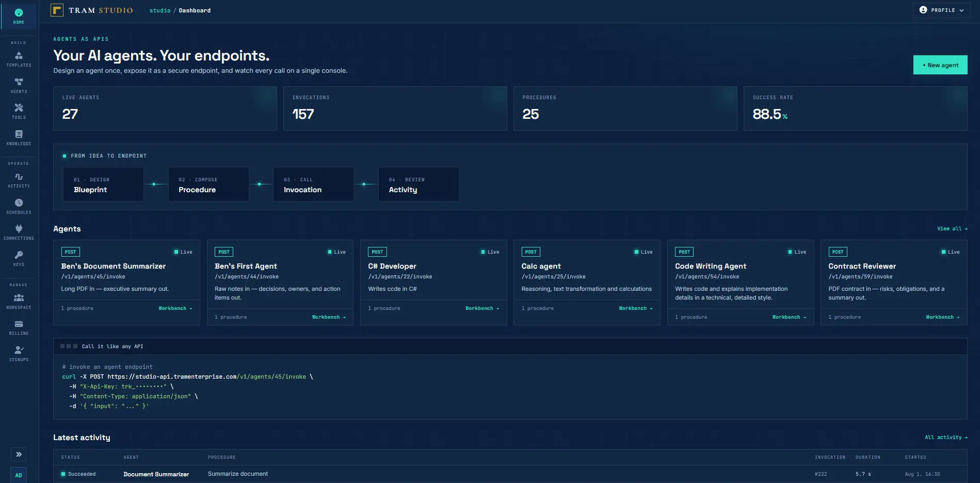980x483 pixels.
Task: Click Summarize document procedure cell
Action: (x=238, y=474)
